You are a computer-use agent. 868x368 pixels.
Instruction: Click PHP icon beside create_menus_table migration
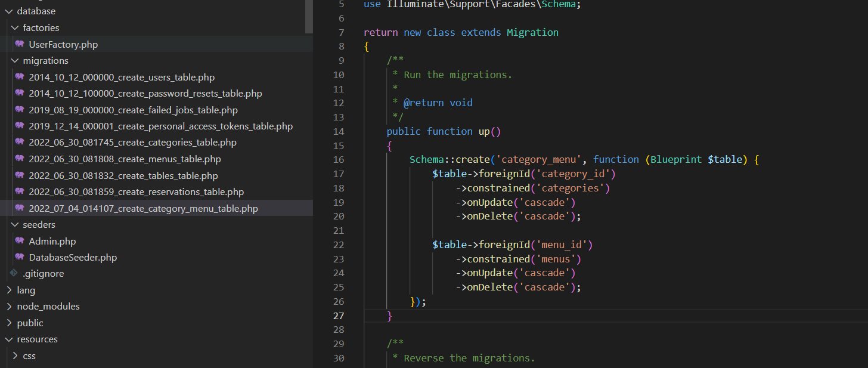point(20,159)
